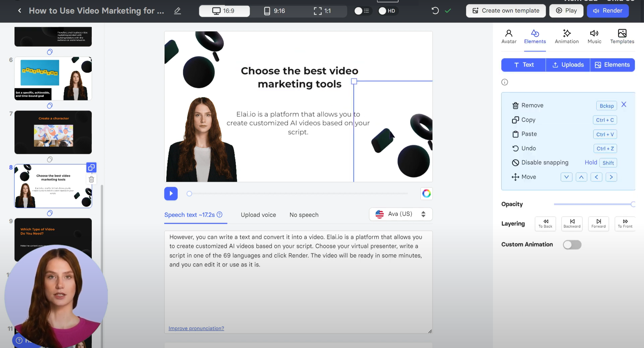Select the 1:1 square aspect ratio

click(322, 11)
